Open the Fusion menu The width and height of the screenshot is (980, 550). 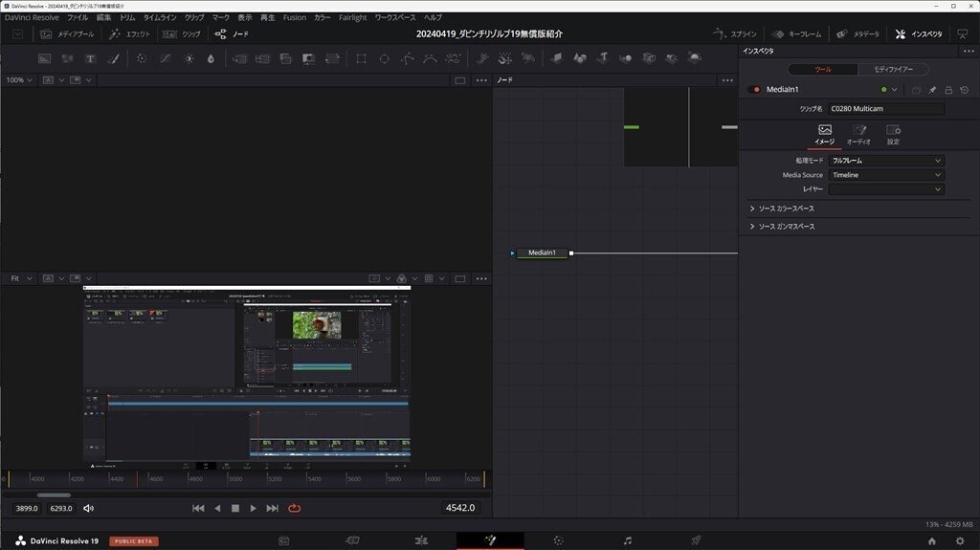pos(295,17)
